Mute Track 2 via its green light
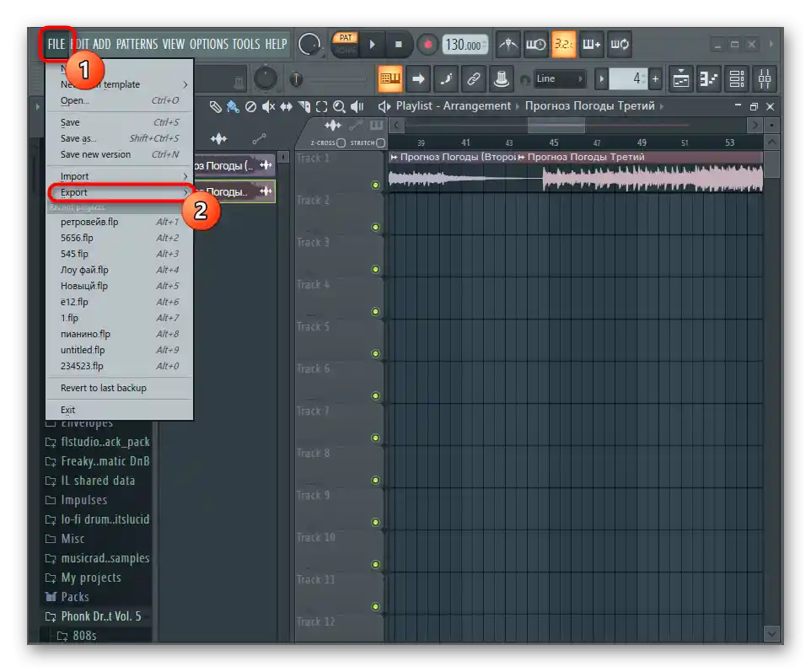Viewport: 811px width, 672px height. [x=375, y=227]
